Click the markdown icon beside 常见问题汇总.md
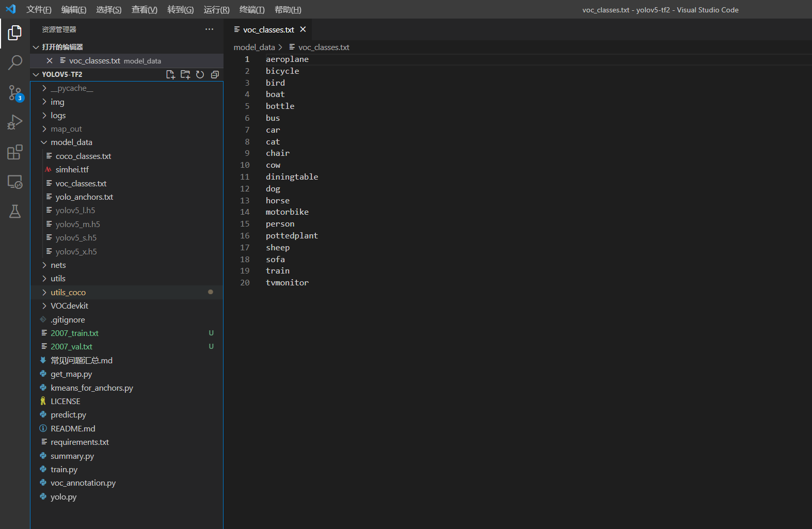The image size is (812, 529). [43, 360]
